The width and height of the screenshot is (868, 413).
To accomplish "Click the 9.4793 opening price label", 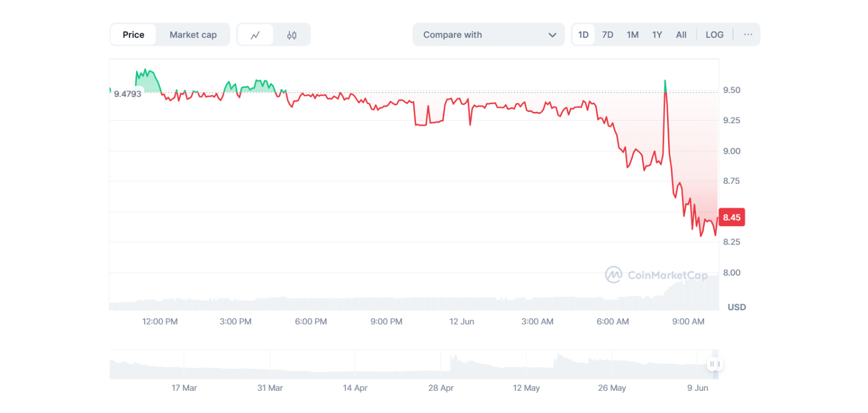I will click(127, 94).
